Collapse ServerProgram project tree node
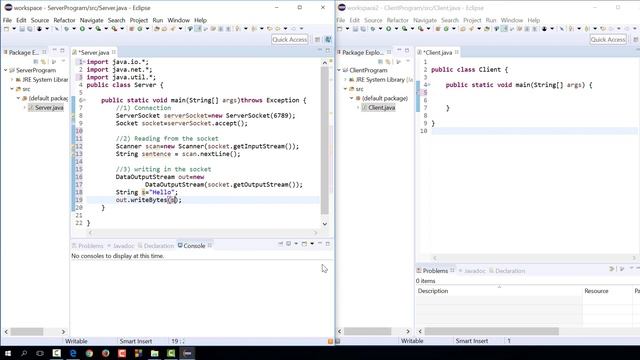Image resolution: width=640 pixels, height=360 pixels. pos(6,70)
